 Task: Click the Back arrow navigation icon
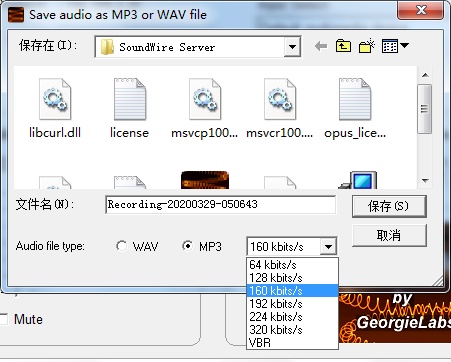click(x=321, y=46)
